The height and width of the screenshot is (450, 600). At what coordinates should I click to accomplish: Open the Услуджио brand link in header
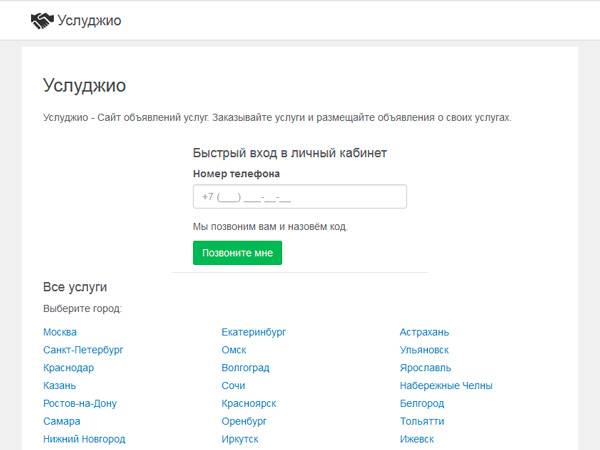pyautogui.click(x=89, y=20)
